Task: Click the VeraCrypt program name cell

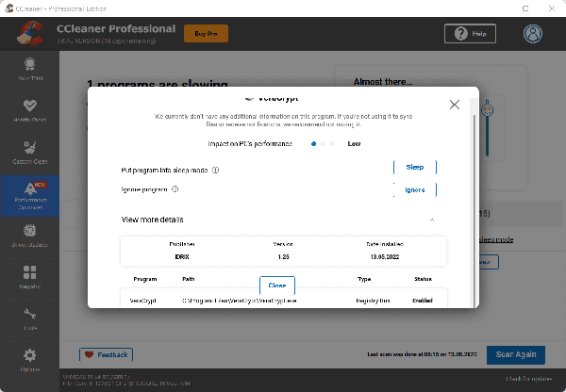Action: click(x=142, y=301)
